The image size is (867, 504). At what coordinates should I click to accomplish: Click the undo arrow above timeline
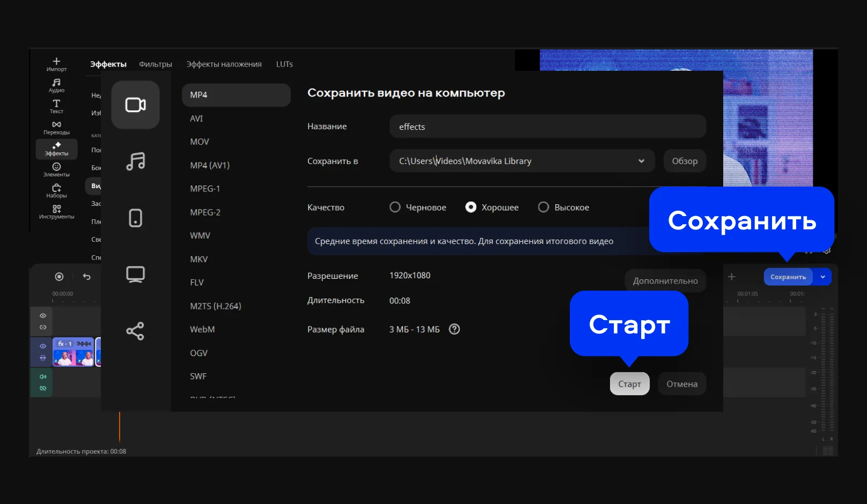(87, 277)
